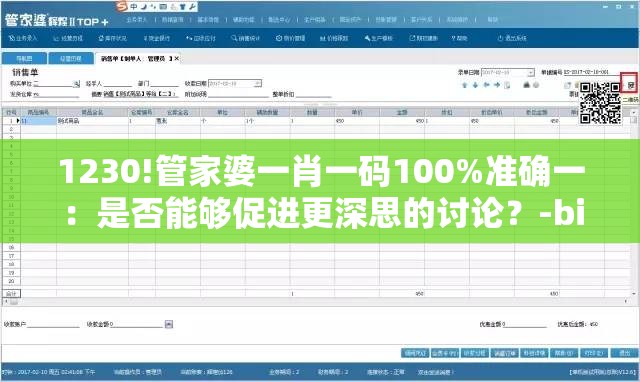This screenshot has width=640, height=382.
Task: Switch to the 导航图 tab
Action: [24, 58]
